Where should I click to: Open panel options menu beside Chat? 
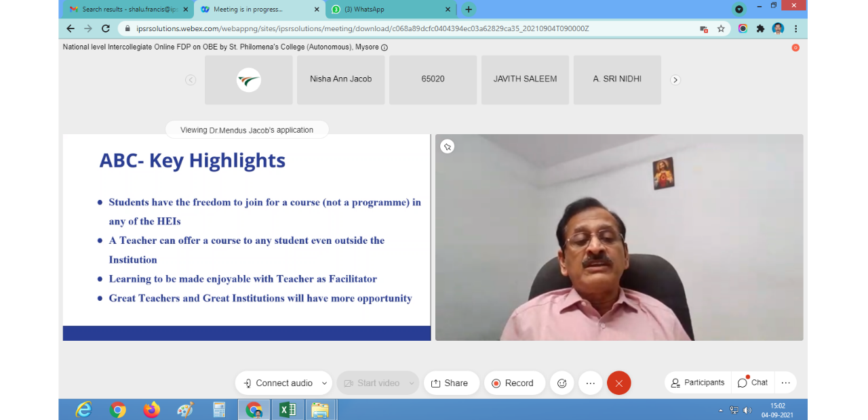point(785,383)
